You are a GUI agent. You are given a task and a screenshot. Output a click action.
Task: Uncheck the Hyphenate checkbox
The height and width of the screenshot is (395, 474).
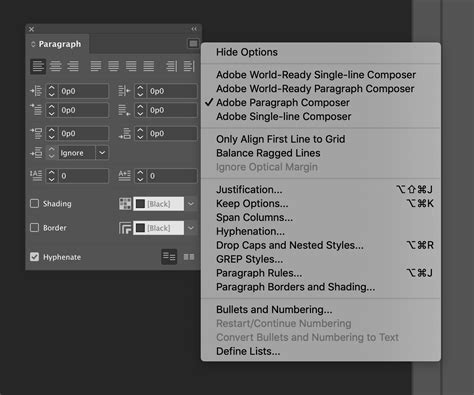pyautogui.click(x=34, y=257)
